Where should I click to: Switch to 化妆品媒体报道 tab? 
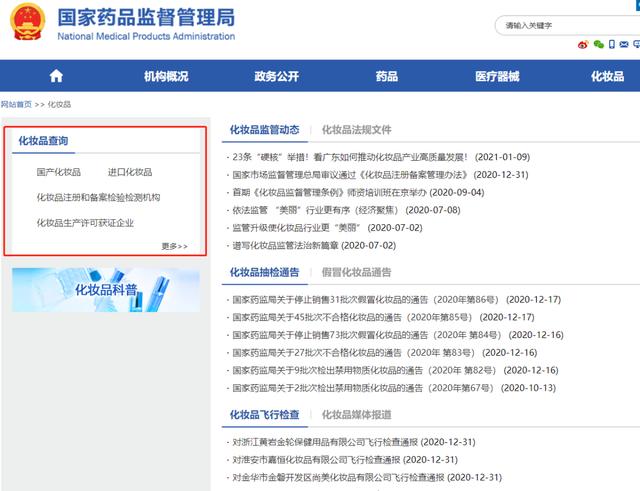356,415
